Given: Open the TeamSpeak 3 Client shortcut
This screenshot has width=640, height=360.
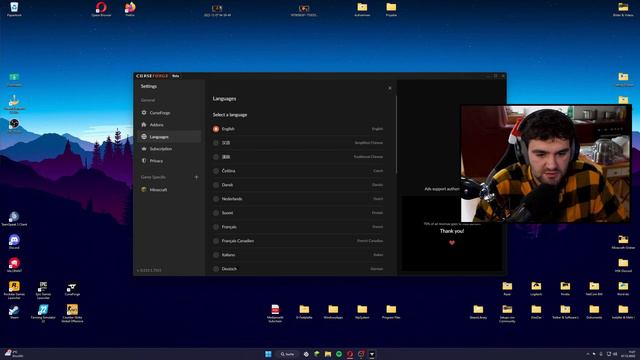Looking at the screenshot, I should click(14, 219).
